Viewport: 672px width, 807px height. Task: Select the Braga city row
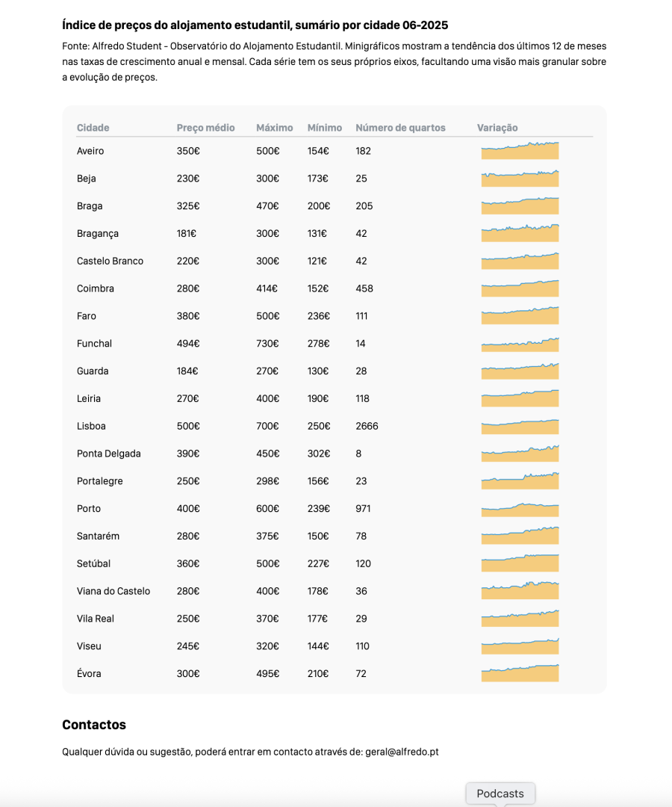pyautogui.click(x=90, y=206)
